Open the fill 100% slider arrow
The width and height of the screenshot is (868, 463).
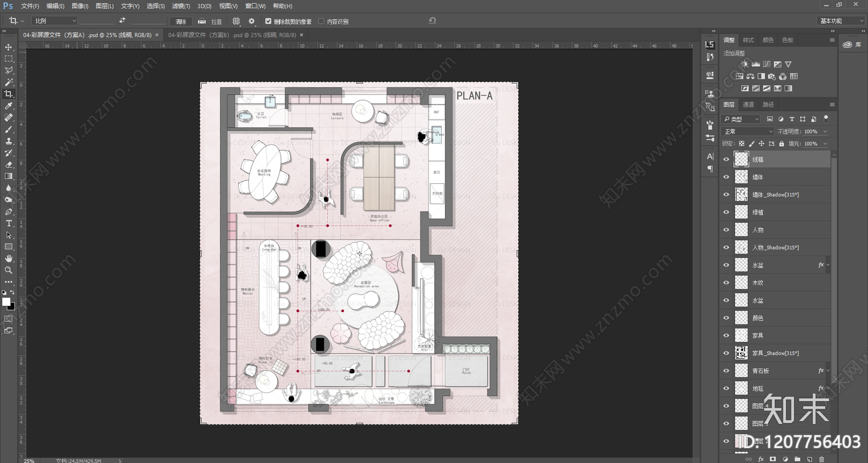point(826,144)
